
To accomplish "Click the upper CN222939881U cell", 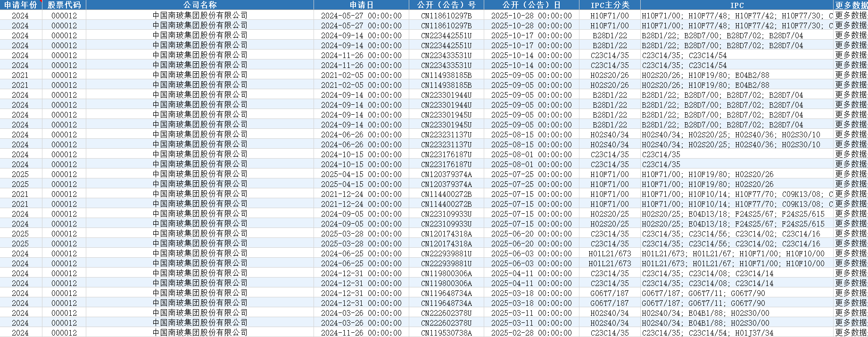I will click(446, 253).
